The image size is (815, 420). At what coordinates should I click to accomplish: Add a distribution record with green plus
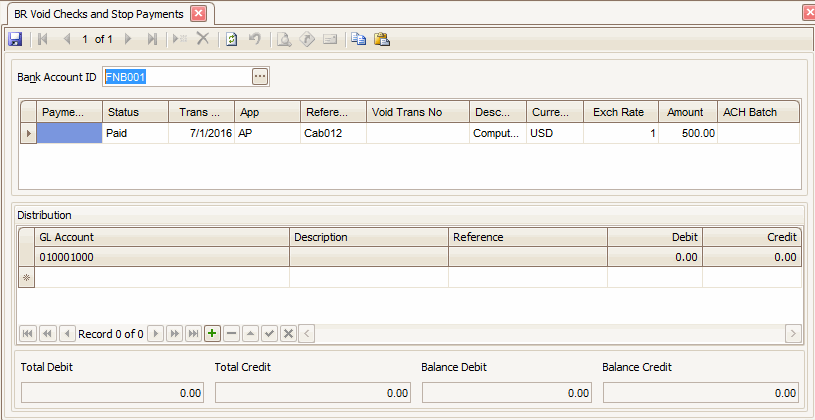click(212, 333)
